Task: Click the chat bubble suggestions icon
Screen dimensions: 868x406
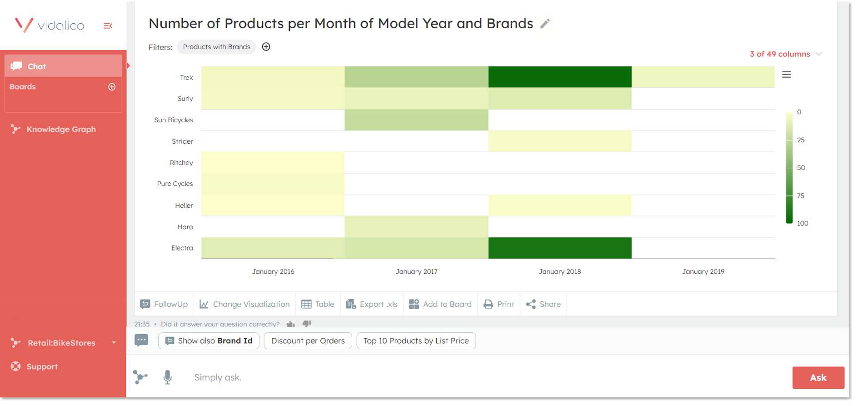Action: (141, 341)
